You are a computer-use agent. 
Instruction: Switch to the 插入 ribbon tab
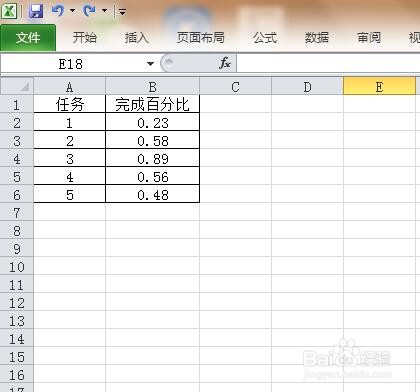click(137, 37)
